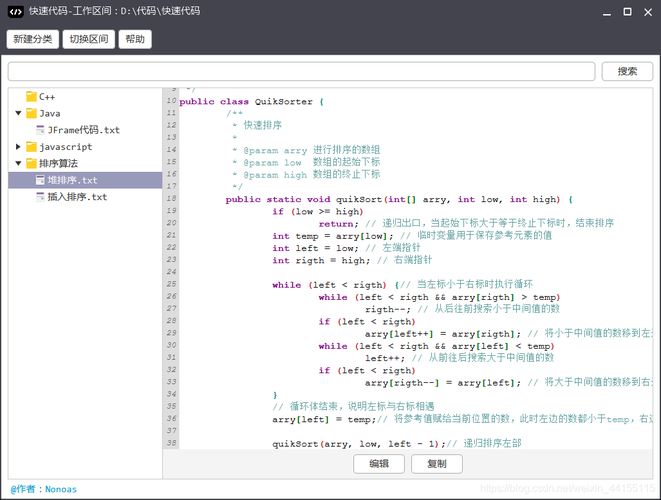Click the JFrame代码.txt file icon
The width and height of the screenshot is (661, 500).
click(40, 130)
